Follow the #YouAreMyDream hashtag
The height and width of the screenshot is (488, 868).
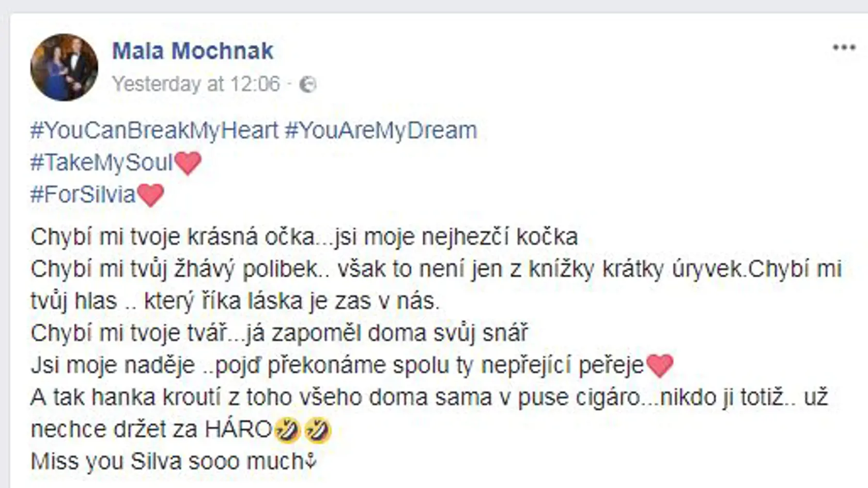pyautogui.click(x=381, y=130)
